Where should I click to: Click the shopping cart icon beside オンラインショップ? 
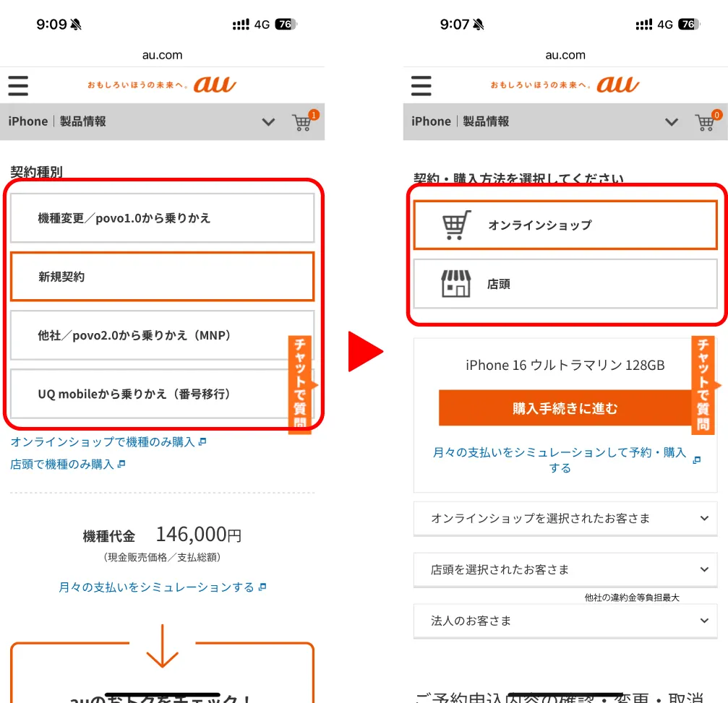point(456,225)
